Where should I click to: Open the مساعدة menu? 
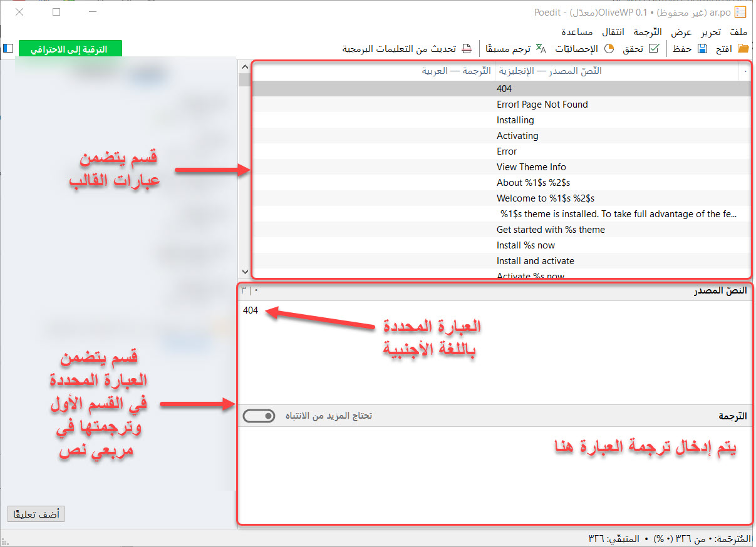[577, 32]
